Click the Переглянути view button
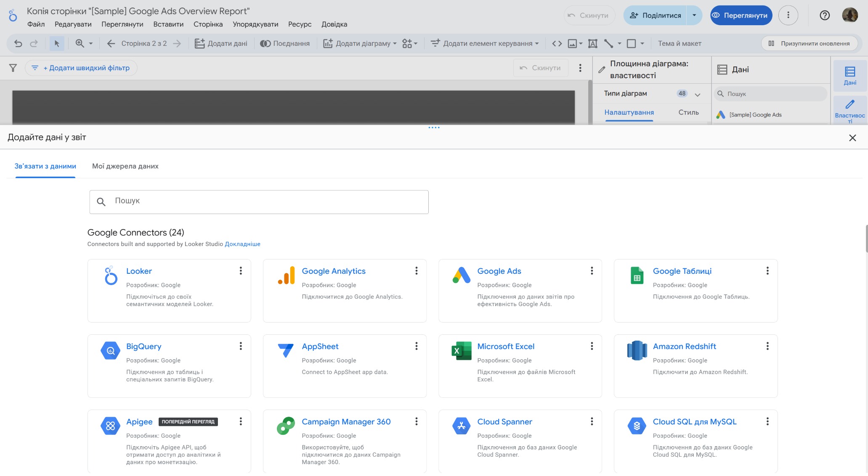The width and height of the screenshot is (868, 476). (x=741, y=15)
